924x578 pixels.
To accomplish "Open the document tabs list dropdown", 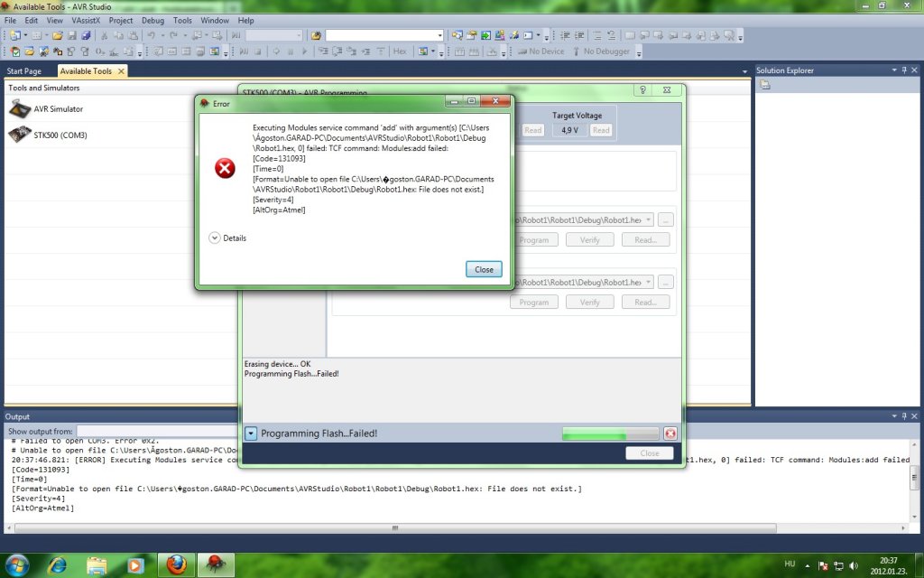I will tap(744, 71).
